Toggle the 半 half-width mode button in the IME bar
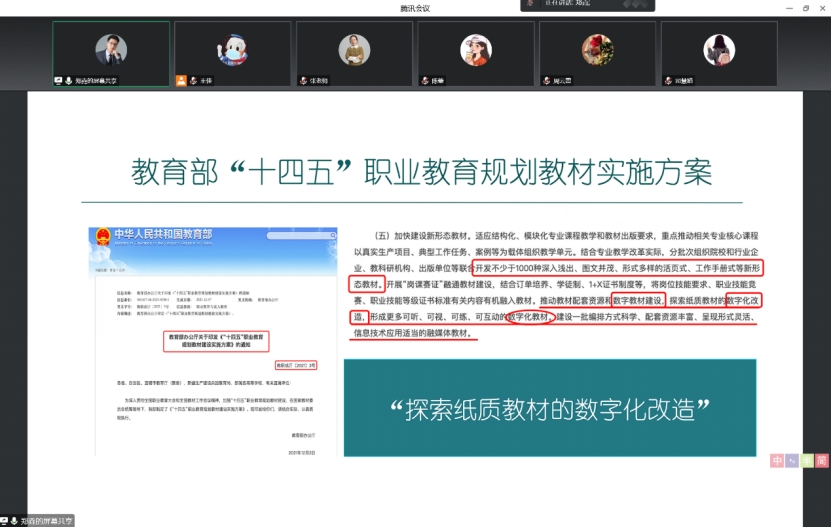 point(807,461)
